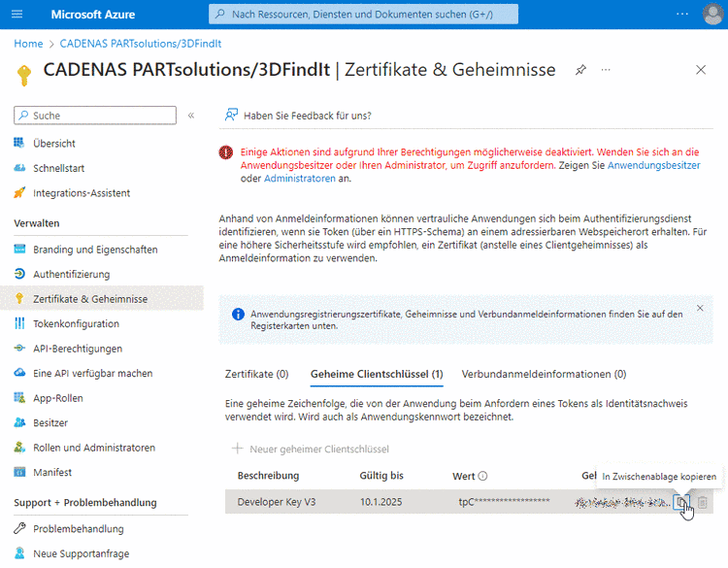This screenshot has width=728, height=568.
Task: Open the Administratoren link
Action: (300, 179)
